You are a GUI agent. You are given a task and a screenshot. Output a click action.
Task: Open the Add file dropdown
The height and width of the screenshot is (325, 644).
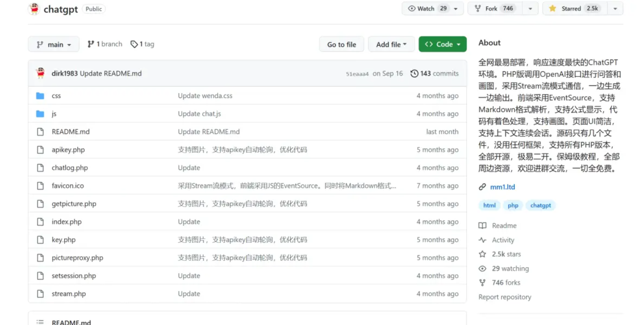391,44
